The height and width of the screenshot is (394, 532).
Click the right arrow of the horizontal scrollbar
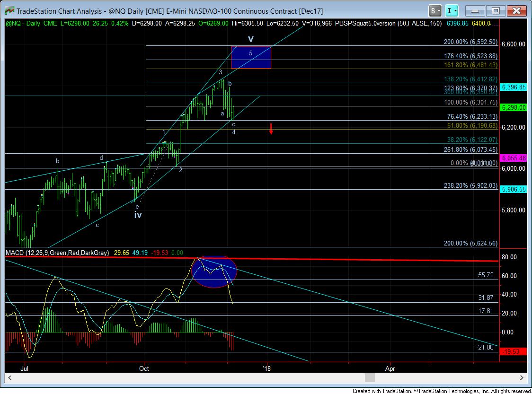[x=522, y=377]
